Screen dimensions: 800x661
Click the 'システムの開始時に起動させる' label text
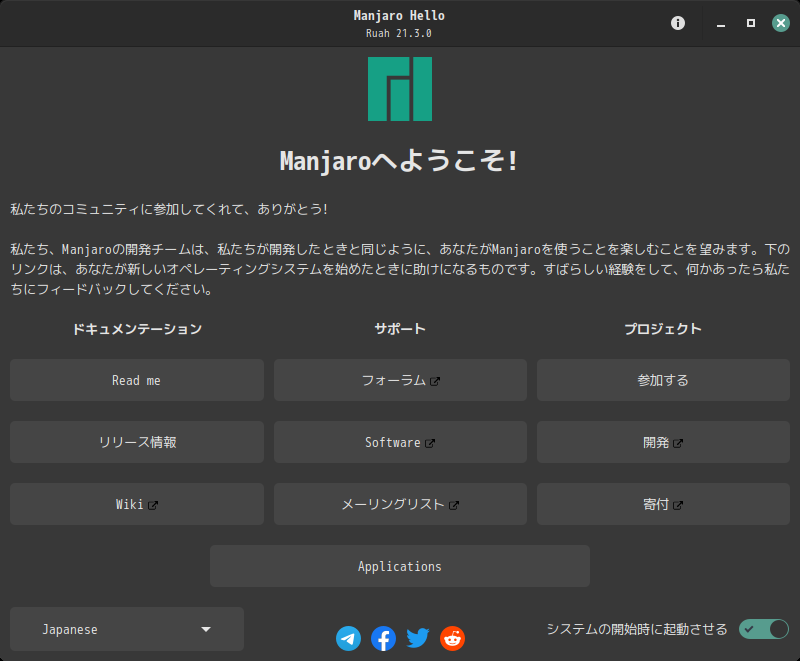coord(637,629)
